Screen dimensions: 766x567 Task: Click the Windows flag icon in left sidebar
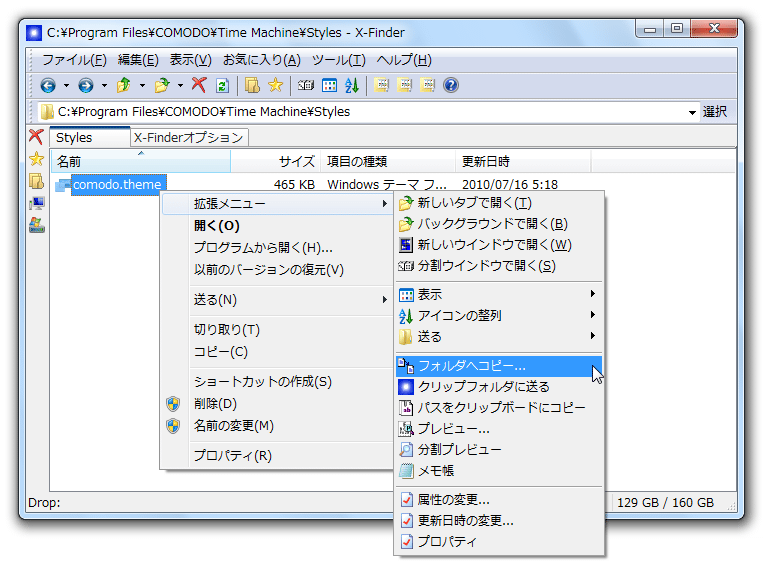[x=37, y=225]
